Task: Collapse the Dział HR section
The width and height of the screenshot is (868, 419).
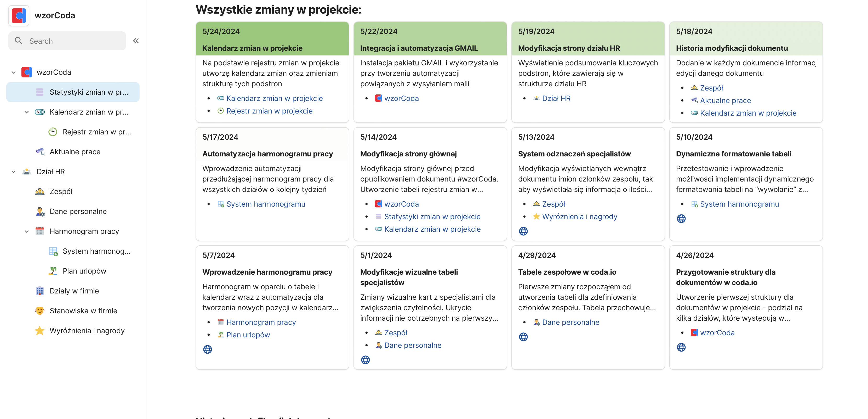Action: 14,172
